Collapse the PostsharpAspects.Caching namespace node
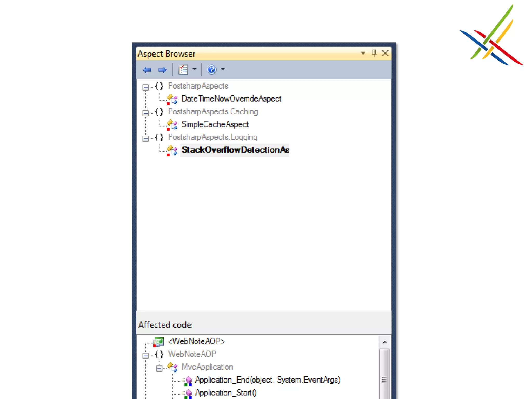The height and width of the screenshot is (399, 532). [x=145, y=113]
